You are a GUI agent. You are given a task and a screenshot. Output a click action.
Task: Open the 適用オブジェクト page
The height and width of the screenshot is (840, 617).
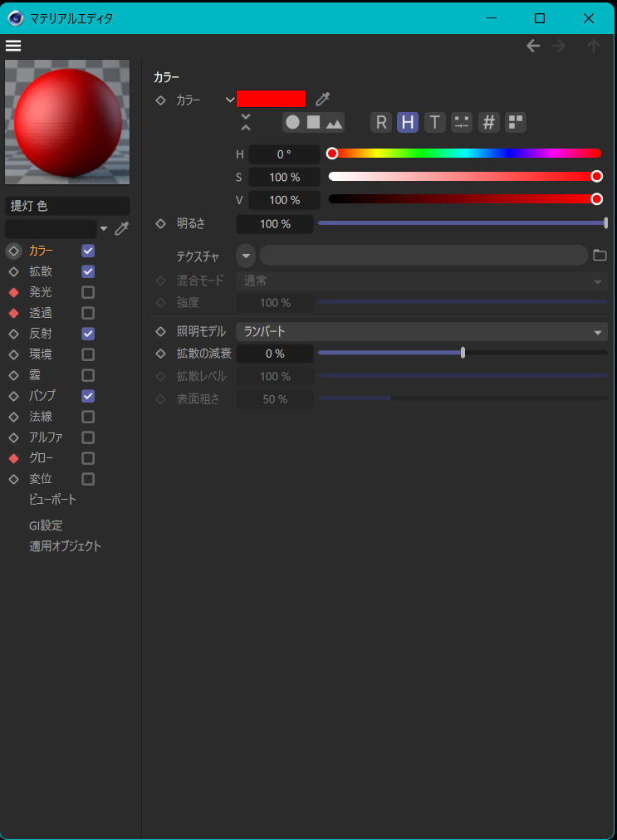pos(65,546)
